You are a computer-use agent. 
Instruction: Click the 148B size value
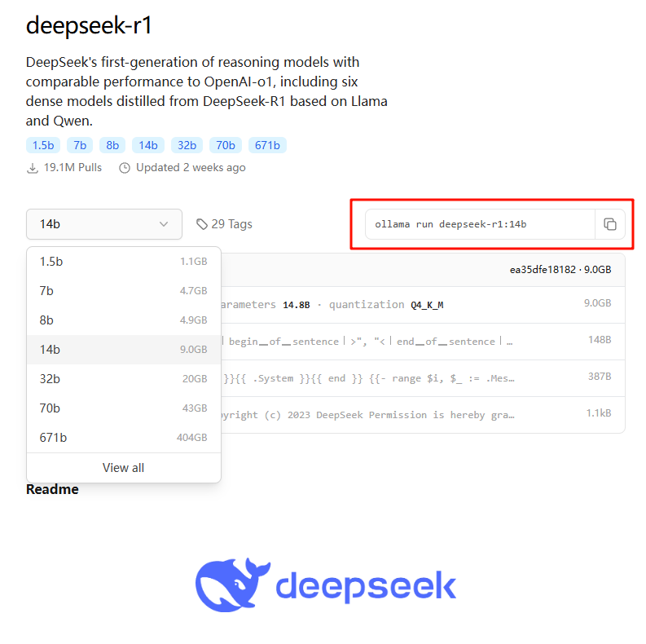[600, 340]
